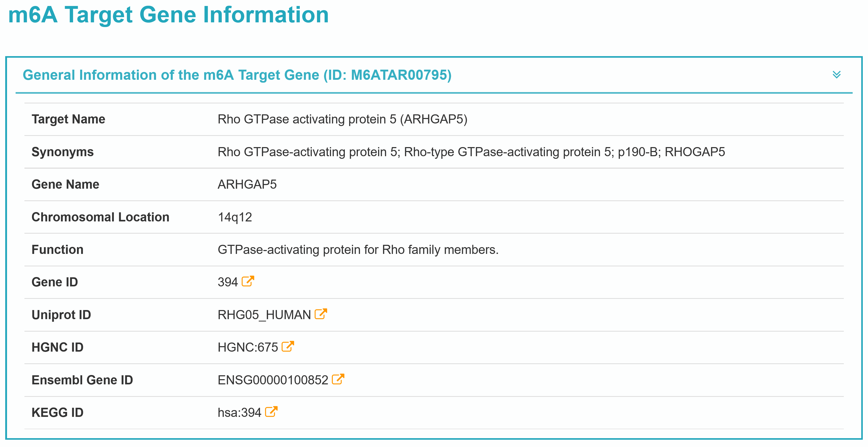The height and width of the screenshot is (447, 868).
Task: Click the chromosomal location value 14q12
Action: point(235,217)
